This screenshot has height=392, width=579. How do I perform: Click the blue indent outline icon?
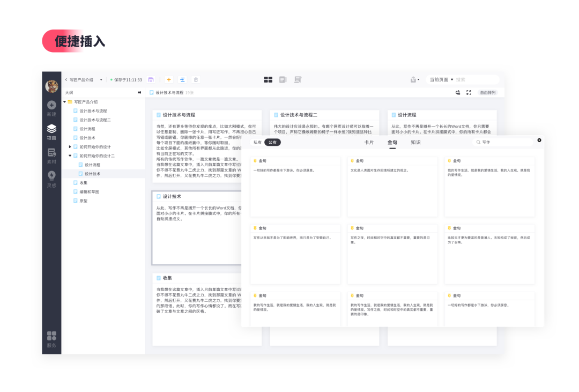point(182,79)
